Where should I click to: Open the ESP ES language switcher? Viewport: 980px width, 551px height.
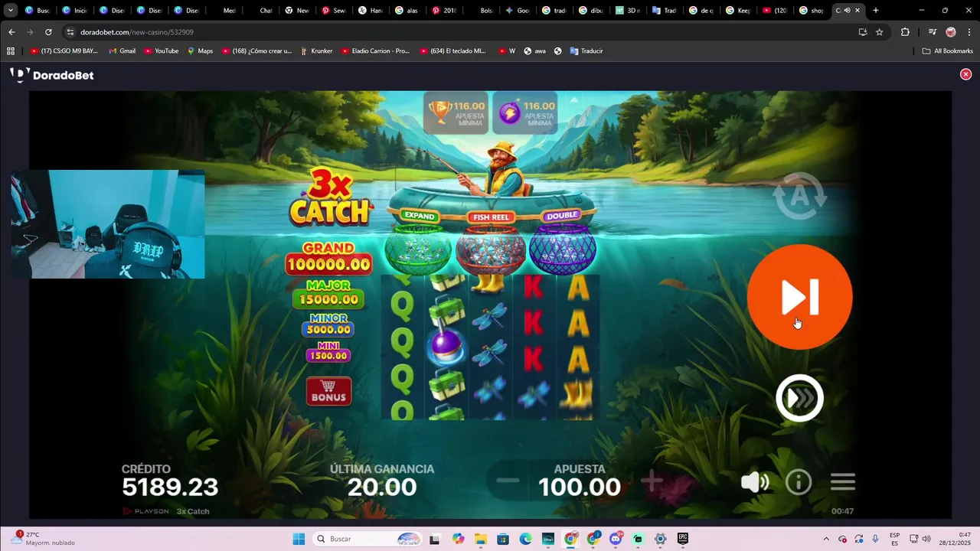click(894, 539)
